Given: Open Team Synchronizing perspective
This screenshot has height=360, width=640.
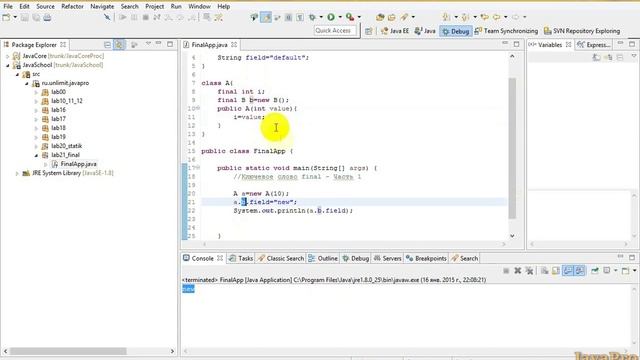Looking at the screenshot, I should pos(506,31).
